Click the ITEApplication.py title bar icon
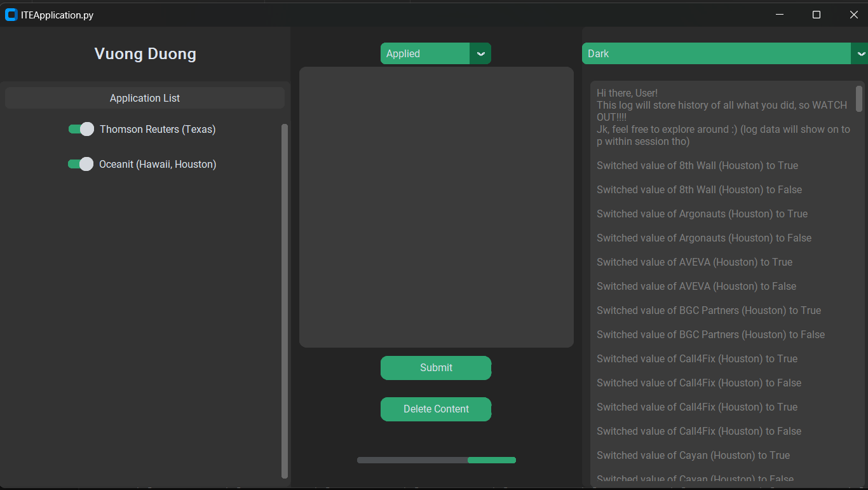Screen dimensions: 868x490 pos(10,14)
